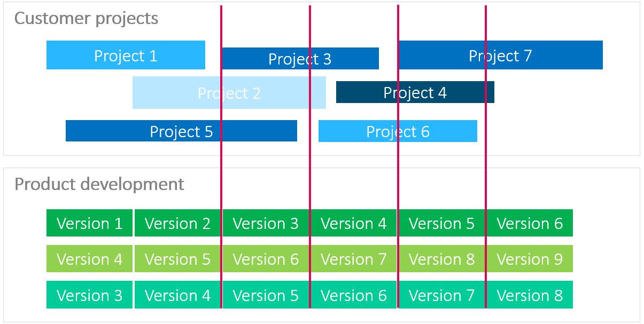The width and height of the screenshot is (644, 324).
Task: Click Version 6 in the dark green row
Action: coord(530,223)
